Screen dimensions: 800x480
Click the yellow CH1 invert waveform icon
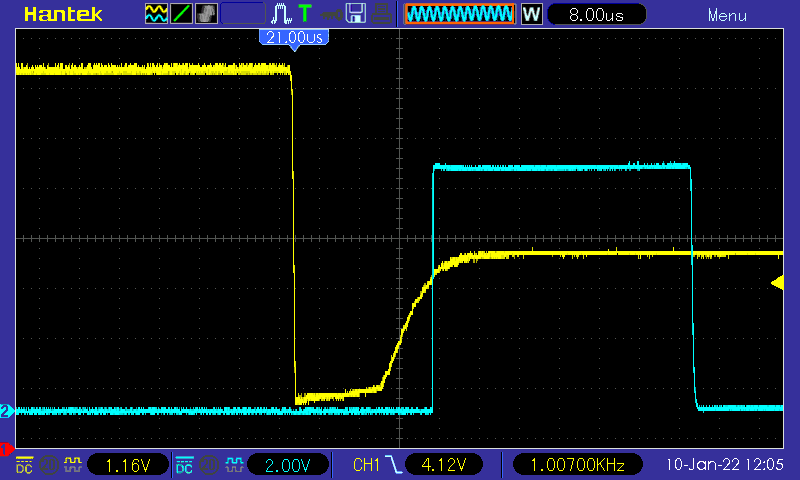click(x=72, y=465)
